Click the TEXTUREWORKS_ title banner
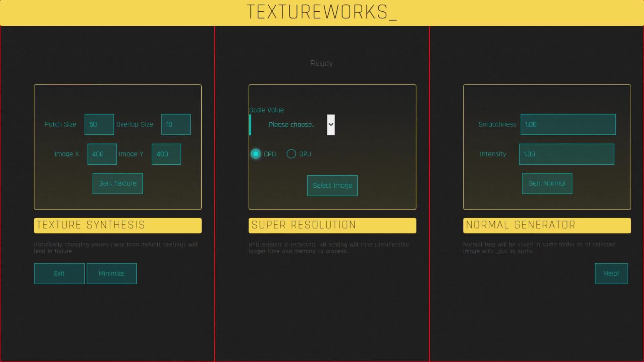Viewport: 644px width, 362px height. pyautogui.click(x=322, y=12)
